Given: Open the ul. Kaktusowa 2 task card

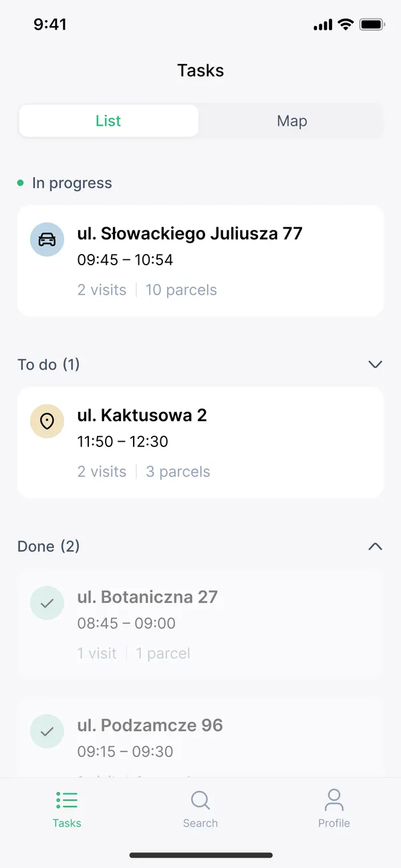Looking at the screenshot, I should (x=200, y=442).
